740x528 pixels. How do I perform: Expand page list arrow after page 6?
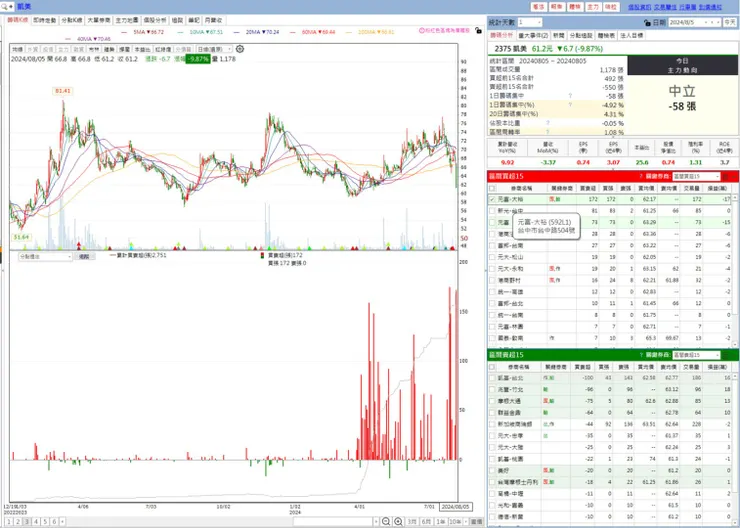pyautogui.click(x=62, y=522)
